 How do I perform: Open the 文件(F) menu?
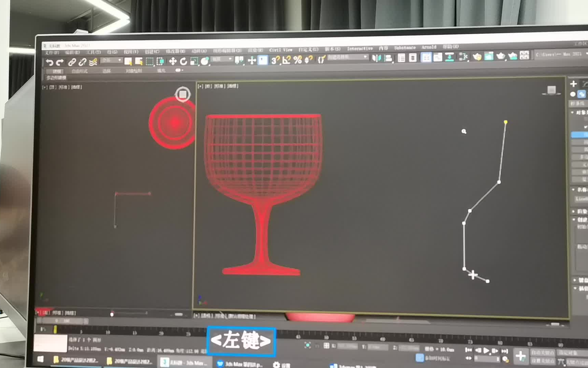click(x=52, y=52)
